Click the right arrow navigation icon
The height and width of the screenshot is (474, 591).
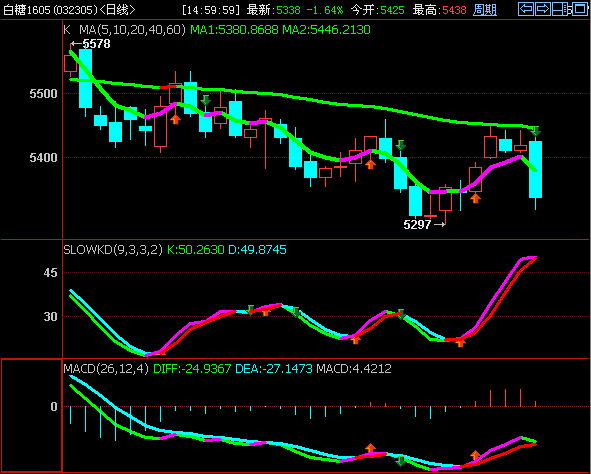(x=543, y=9)
